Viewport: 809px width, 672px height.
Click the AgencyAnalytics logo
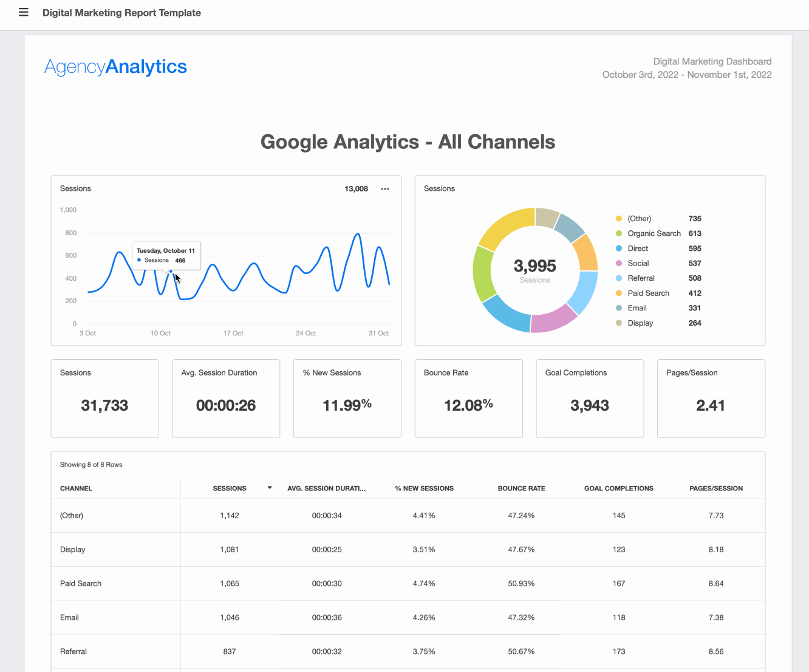115,66
